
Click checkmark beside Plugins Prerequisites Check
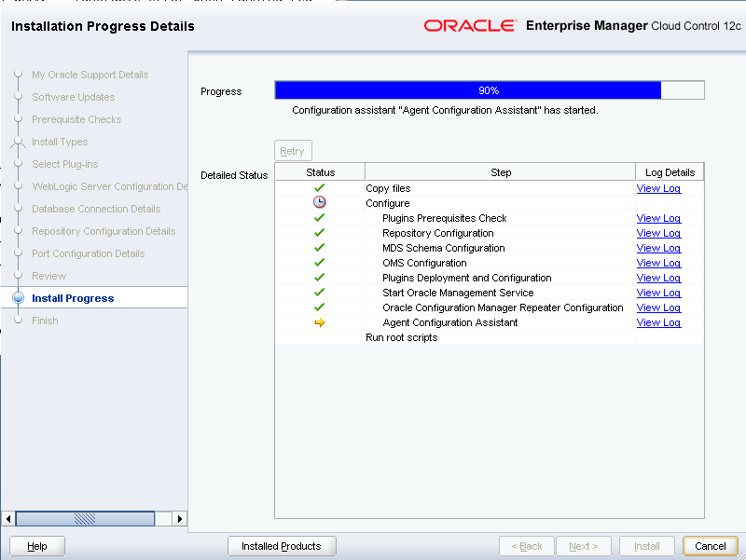(319, 218)
